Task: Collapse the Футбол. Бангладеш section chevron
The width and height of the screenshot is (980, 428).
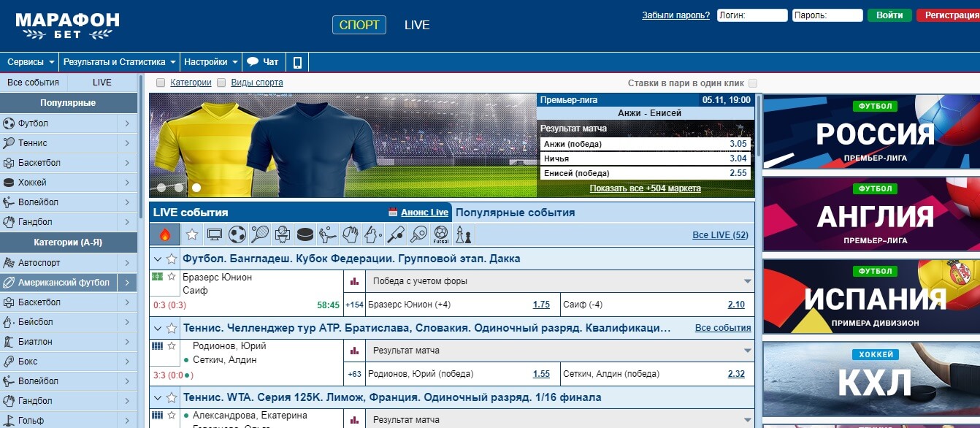Action: click(157, 259)
